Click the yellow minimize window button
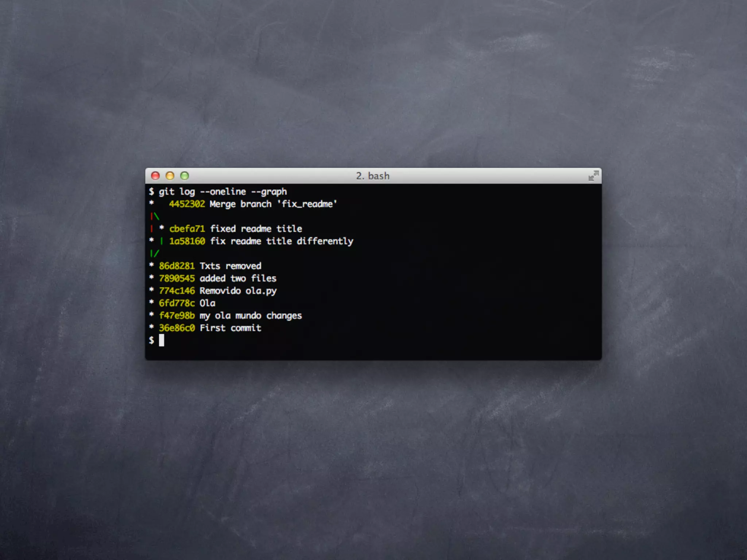Image resolution: width=747 pixels, height=560 pixels. pyautogui.click(x=170, y=176)
